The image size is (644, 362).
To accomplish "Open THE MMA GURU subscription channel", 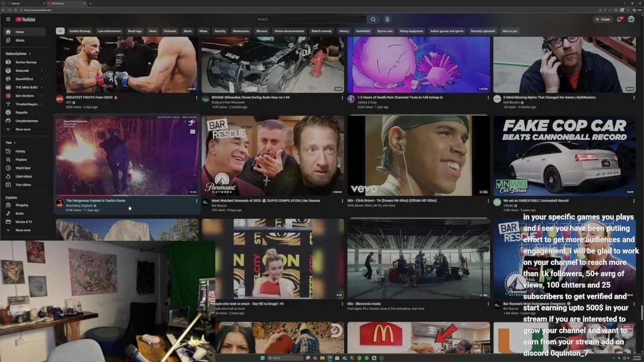I will tap(25, 87).
